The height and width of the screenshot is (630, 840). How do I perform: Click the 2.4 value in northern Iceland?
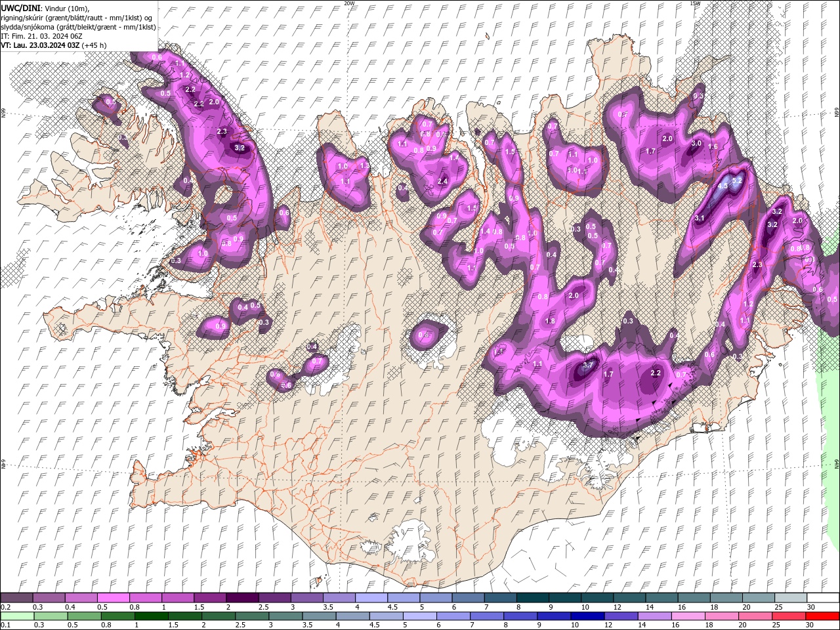pyautogui.click(x=442, y=181)
